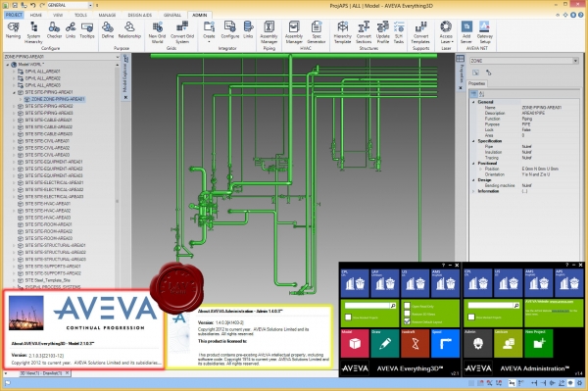Launch the Model tile in the Everything3D launcher

[355, 343]
